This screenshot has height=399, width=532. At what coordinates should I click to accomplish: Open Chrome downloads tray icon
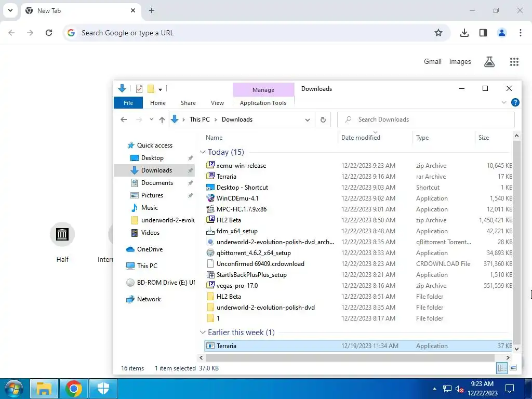pyautogui.click(x=464, y=33)
